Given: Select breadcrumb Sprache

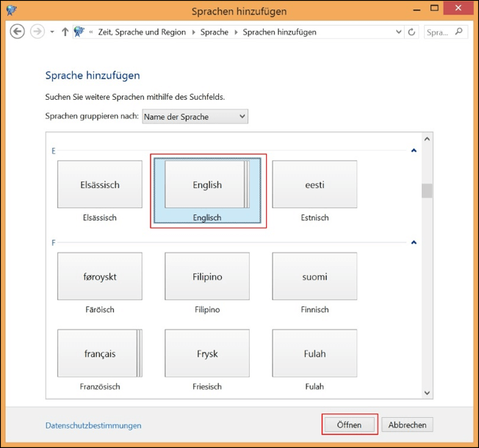Looking at the screenshot, I should pyautogui.click(x=214, y=32).
